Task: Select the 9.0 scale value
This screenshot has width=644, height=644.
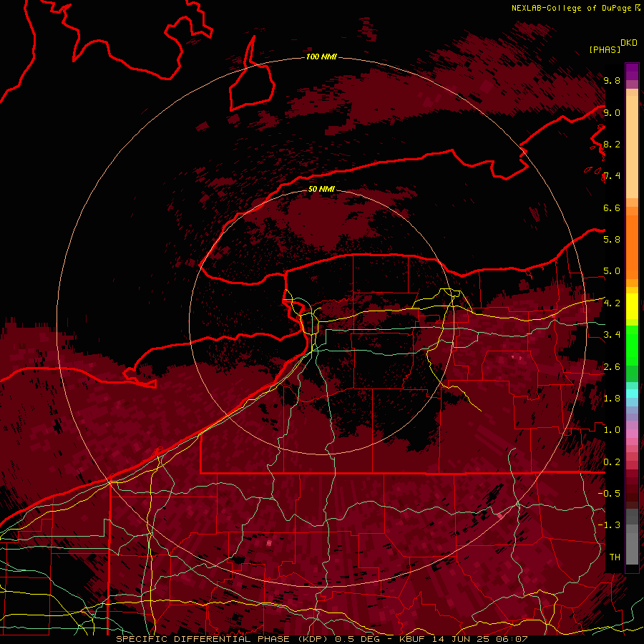Action: (612, 113)
